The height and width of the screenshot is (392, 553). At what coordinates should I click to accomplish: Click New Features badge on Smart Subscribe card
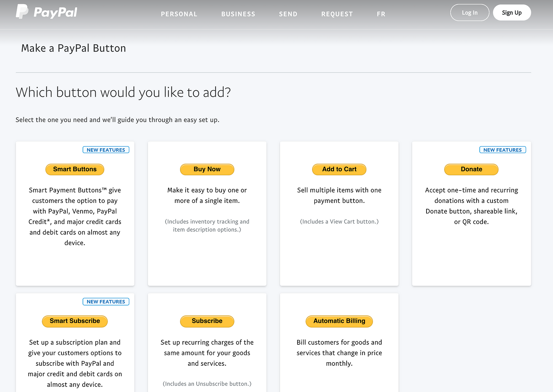[106, 301]
